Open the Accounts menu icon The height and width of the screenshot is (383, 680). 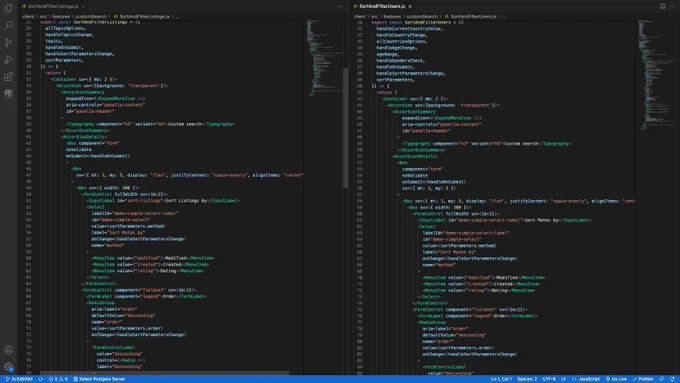click(x=8, y=350)
